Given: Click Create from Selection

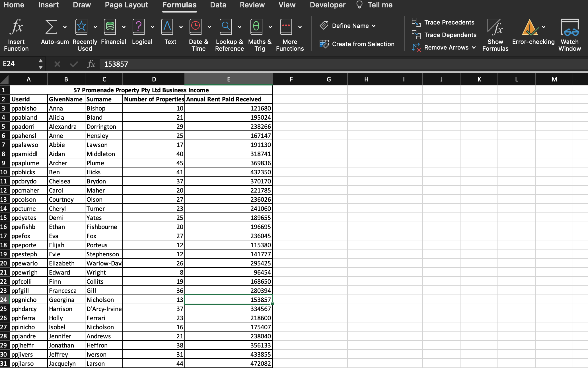Looking at the screenshot, I should click(363, 44).
